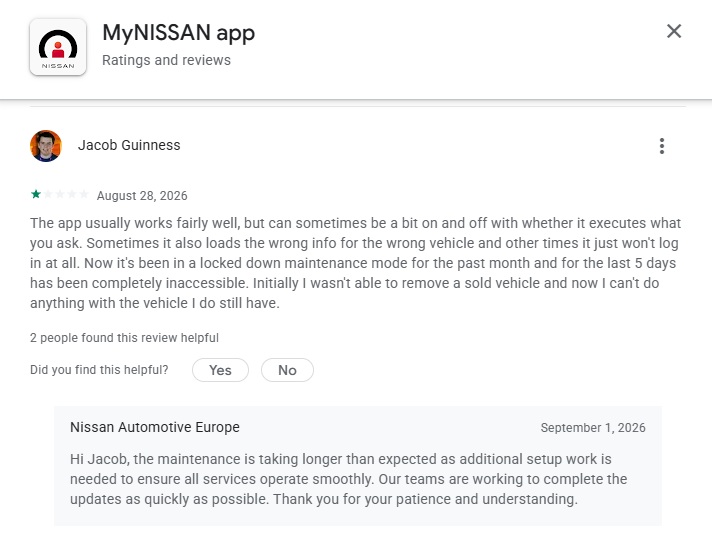Click the MyNISSAN app title heading
The image size is (712, 539).
[178, 33]
